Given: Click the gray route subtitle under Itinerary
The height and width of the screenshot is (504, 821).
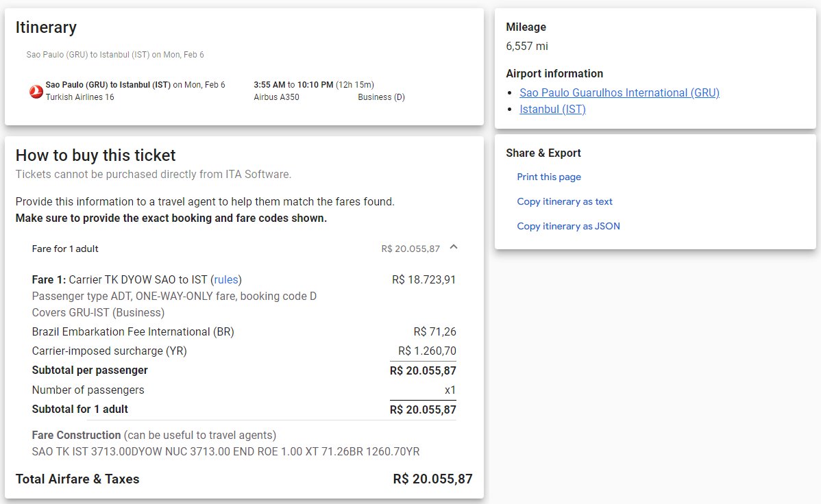Looking at the screenshot, I should [x=115, y=54].
